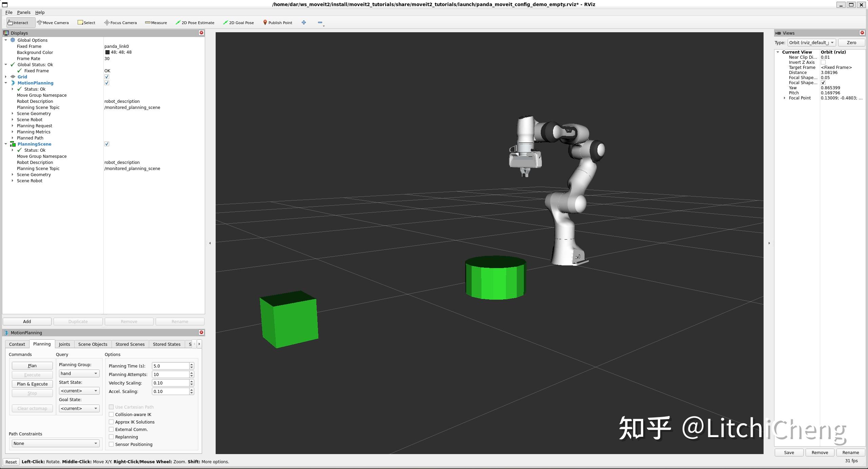
Task: Open the Panels menu
Action: point(23,12)
